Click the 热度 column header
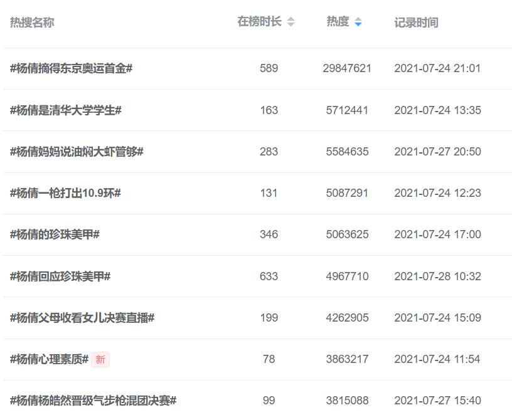The width and height of the screenshot is (512, 420). coord(338,21)
